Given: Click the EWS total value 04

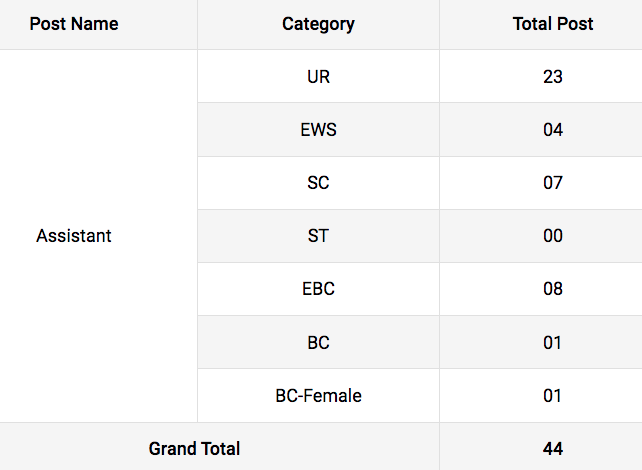Looking at the screenshot, I should (553, 130).
